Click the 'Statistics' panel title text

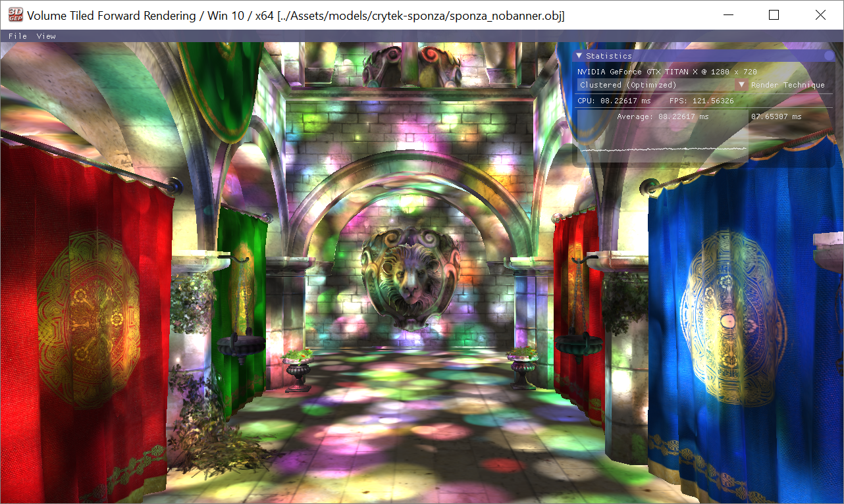(x=609, y=56)
